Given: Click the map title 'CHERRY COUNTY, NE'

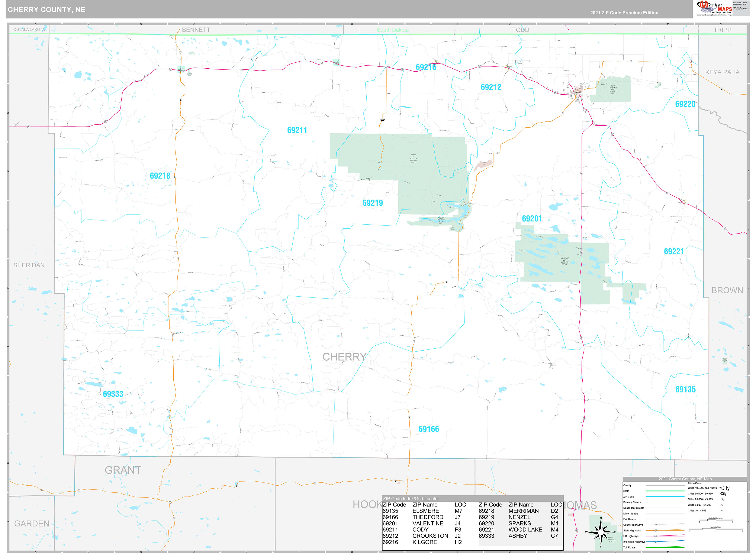Looking at the screenshot, I should [x=47, y=10].
